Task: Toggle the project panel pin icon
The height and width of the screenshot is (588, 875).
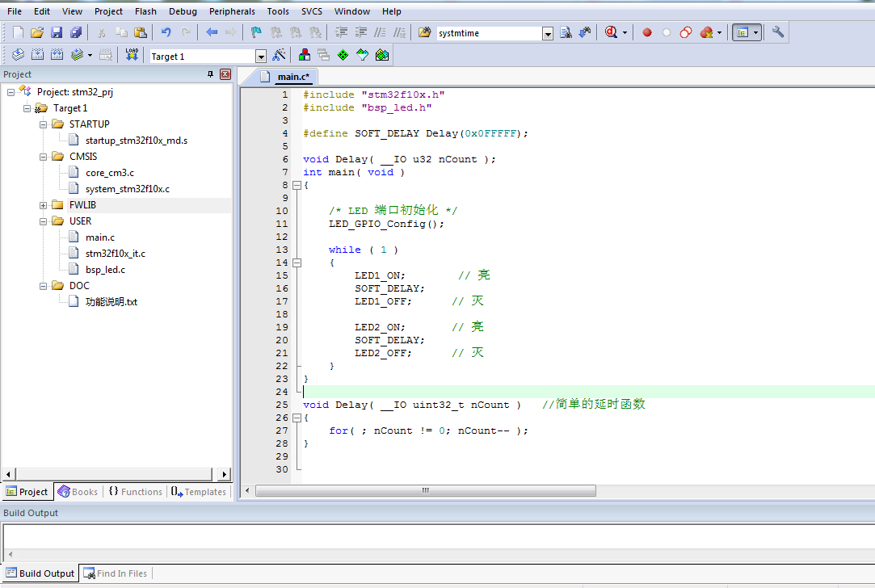Action: [211, 74]
